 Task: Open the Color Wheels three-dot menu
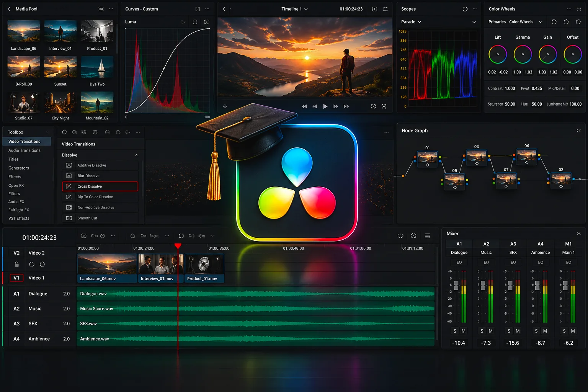pyautogui.click(x=569, y=9)
